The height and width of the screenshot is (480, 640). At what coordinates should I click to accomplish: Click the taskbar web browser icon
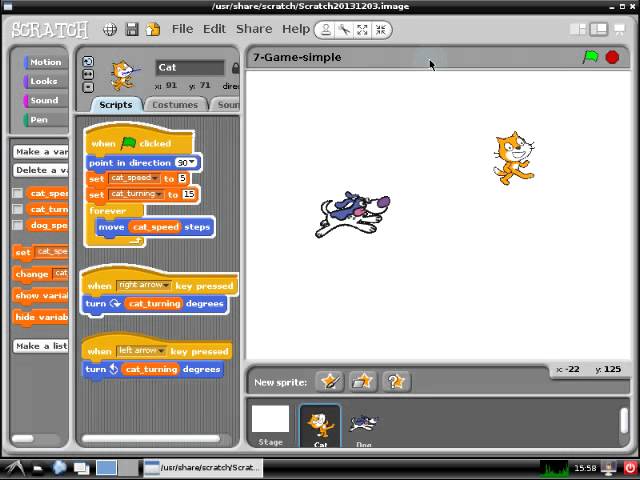click(x=60, y=468)
